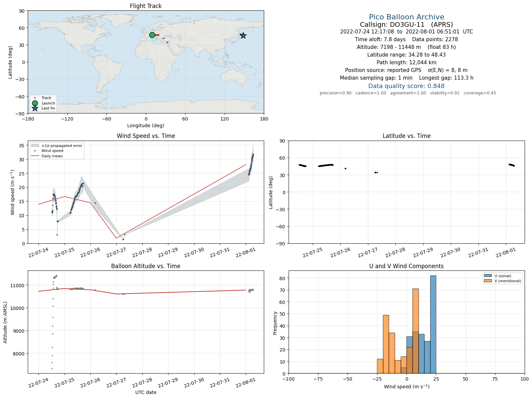Select the "Callsign: DO3GU-11 (APRS)" line
This screenshot has height=398, width=532.
406,24
